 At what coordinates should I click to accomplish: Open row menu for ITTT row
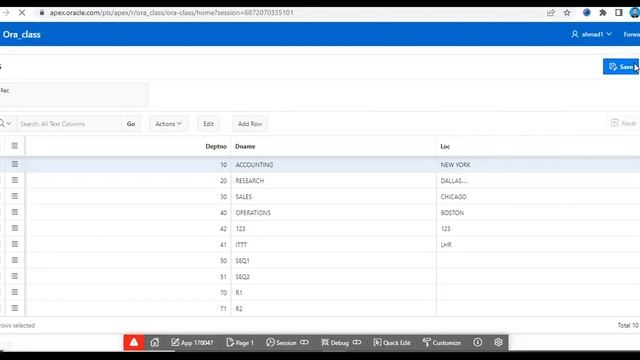click(x=15, y=244)
